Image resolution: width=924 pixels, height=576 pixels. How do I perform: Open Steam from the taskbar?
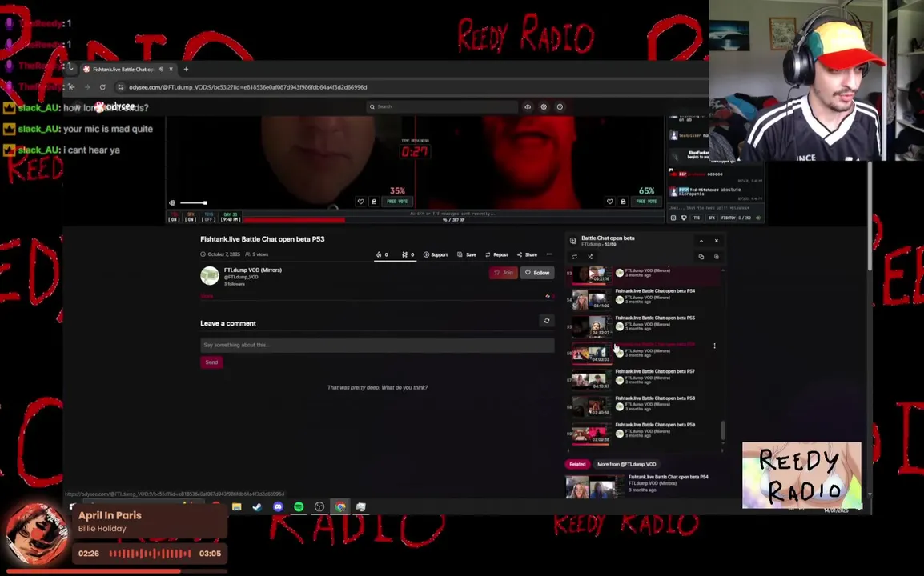pos(258,507)
